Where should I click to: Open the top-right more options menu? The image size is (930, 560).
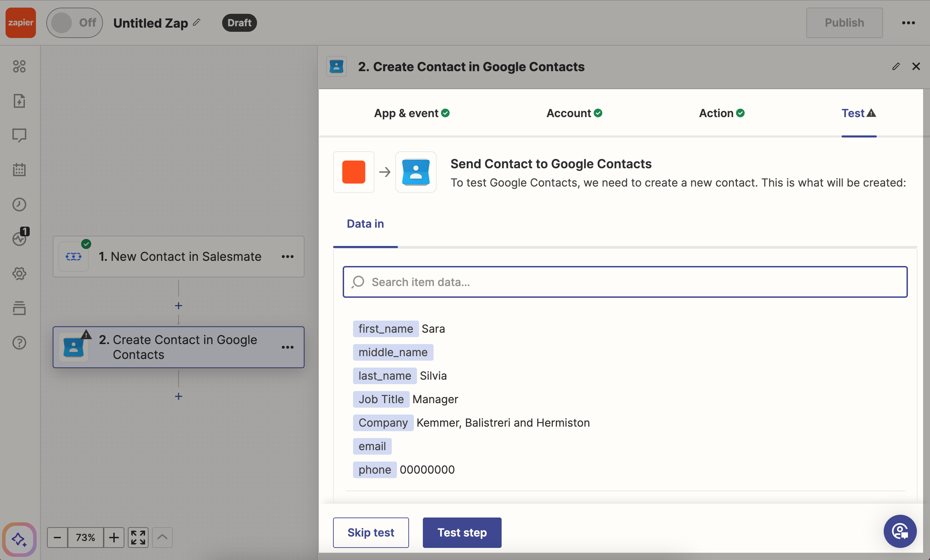[x=908, y=23]
